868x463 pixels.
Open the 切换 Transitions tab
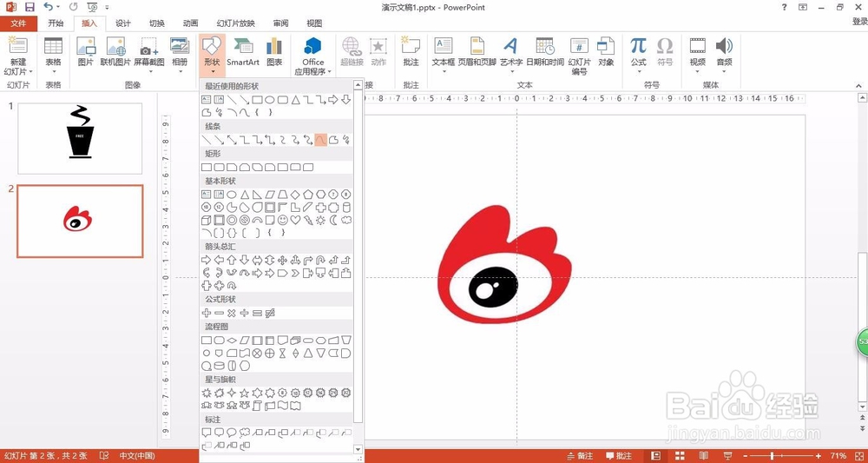[x=156, y=23]
